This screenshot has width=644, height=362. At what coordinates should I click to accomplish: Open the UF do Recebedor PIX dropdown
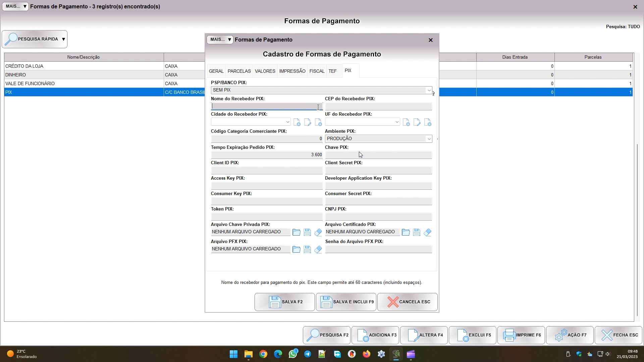(x=397, y=122)
